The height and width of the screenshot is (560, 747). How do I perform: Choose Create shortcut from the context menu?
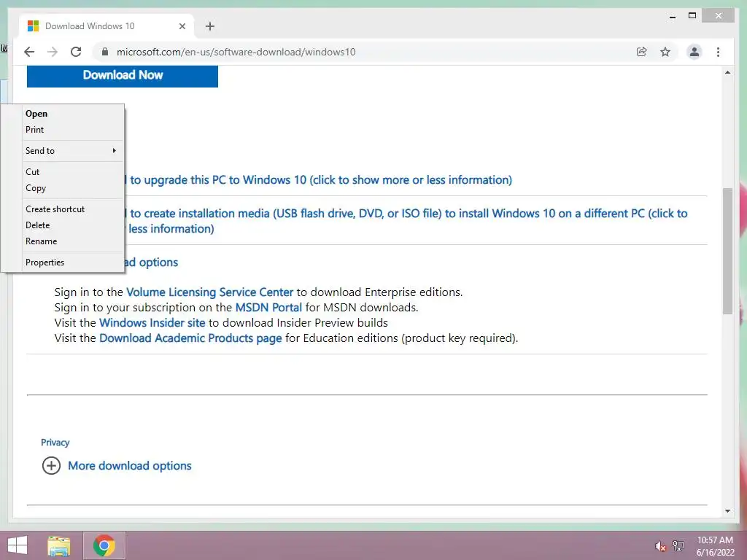pos(73,209)
